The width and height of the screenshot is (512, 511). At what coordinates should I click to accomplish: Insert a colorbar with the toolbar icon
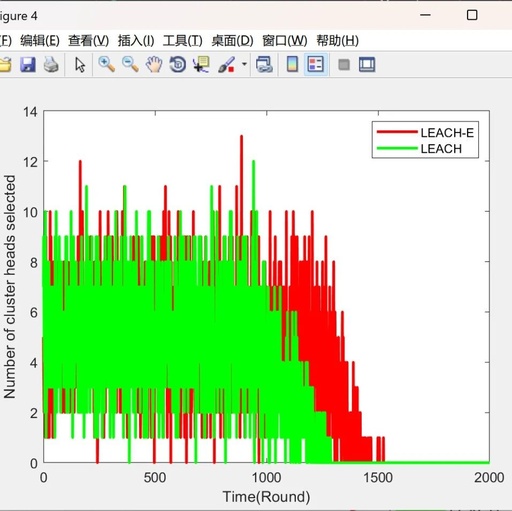point(292,64)
